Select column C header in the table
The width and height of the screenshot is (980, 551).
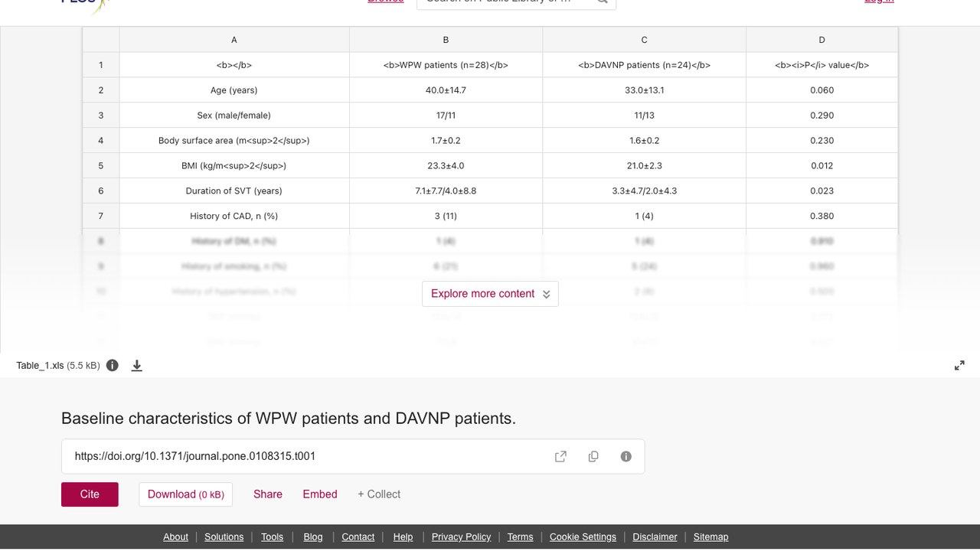pos(644,40)
